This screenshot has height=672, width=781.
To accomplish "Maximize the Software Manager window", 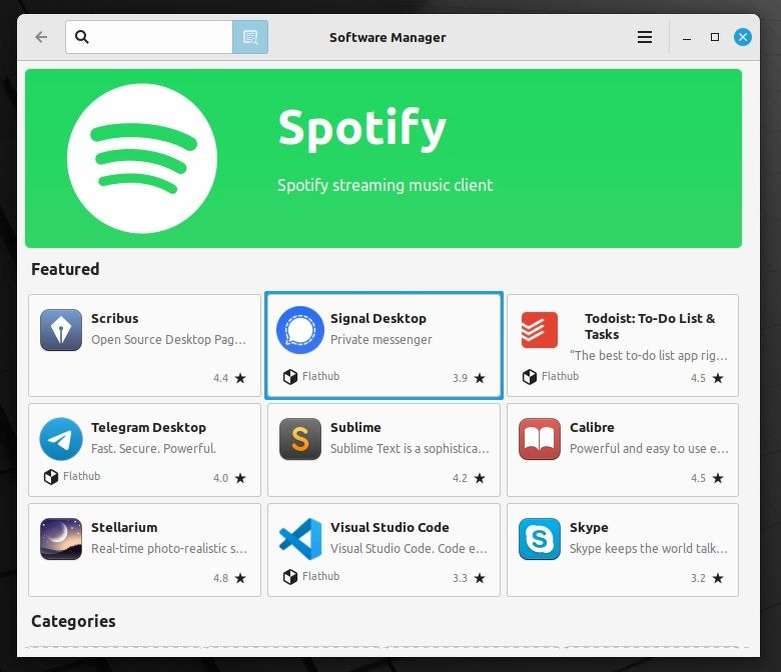I will coord(715,37).
